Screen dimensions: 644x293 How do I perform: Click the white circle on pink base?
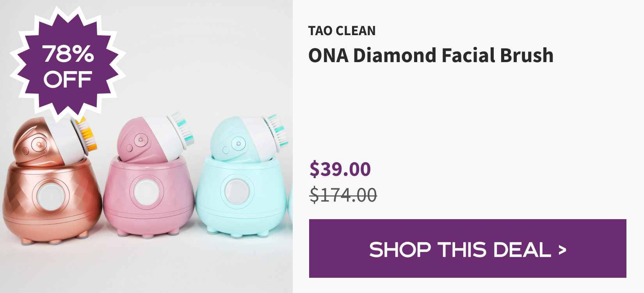146,191
